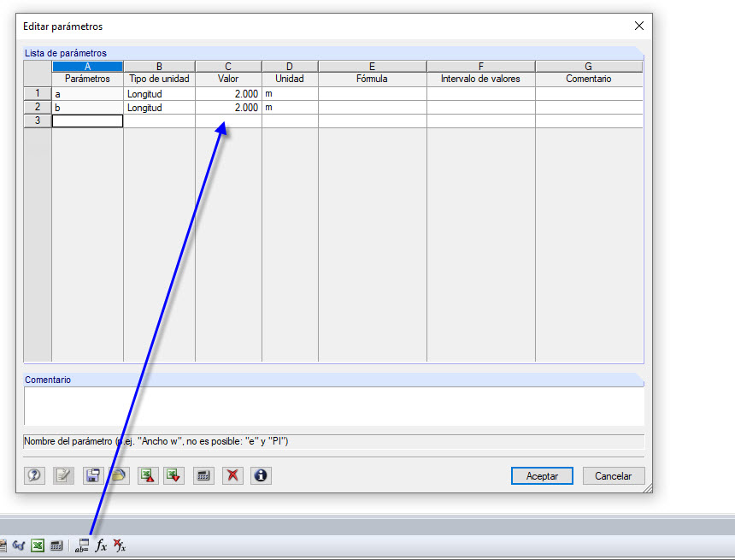
Task: Click the blue glasses icon in the bottom toolbar
Action: (x=19, y=545)
